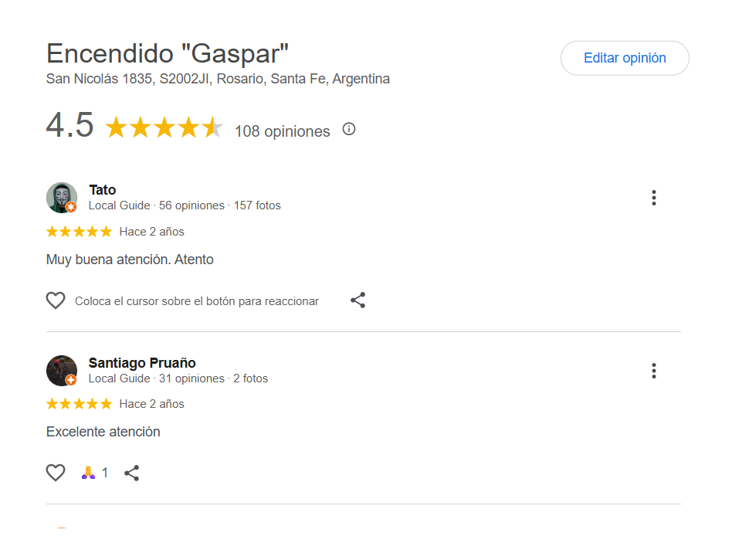This screenshot has height=560, width=732.
Task: Open reviewer name Santiago Pruaño
Action: pos(142,363)
